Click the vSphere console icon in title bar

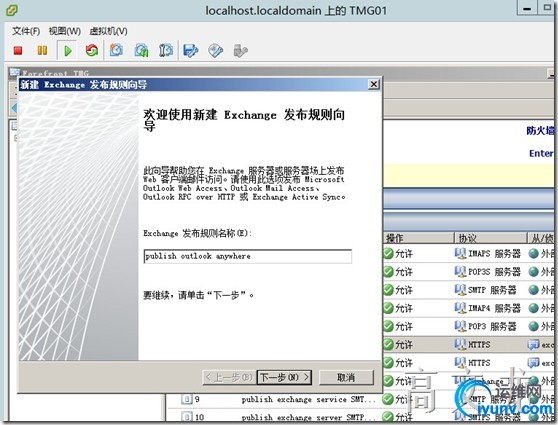(11, 10)
